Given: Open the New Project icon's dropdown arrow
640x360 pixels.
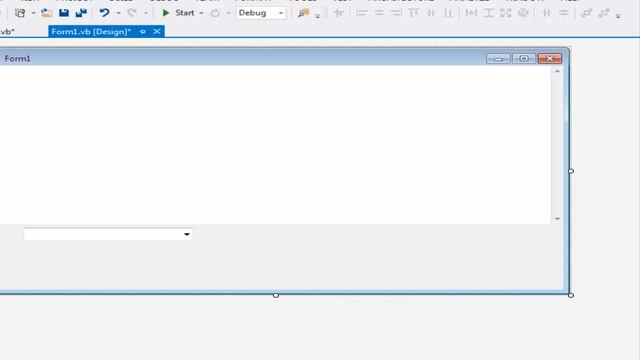Looking at the screenshot, I should tap(33, 13).
